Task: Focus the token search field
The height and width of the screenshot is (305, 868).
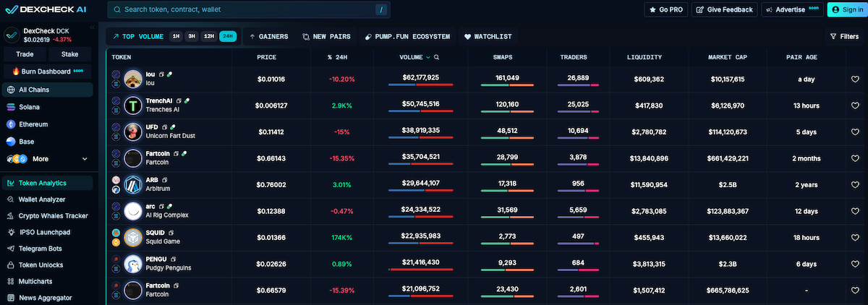Action: click(x=250, y=10)
